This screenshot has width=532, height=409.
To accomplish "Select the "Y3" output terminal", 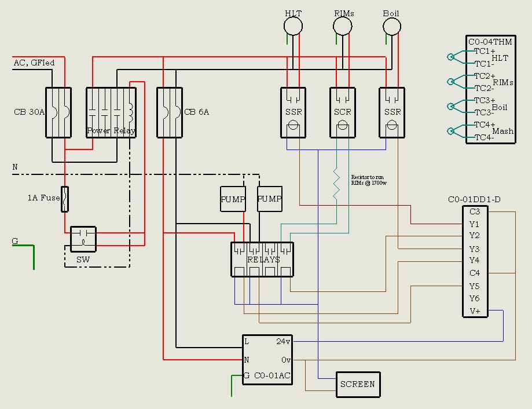I will [x=474, y=249].
